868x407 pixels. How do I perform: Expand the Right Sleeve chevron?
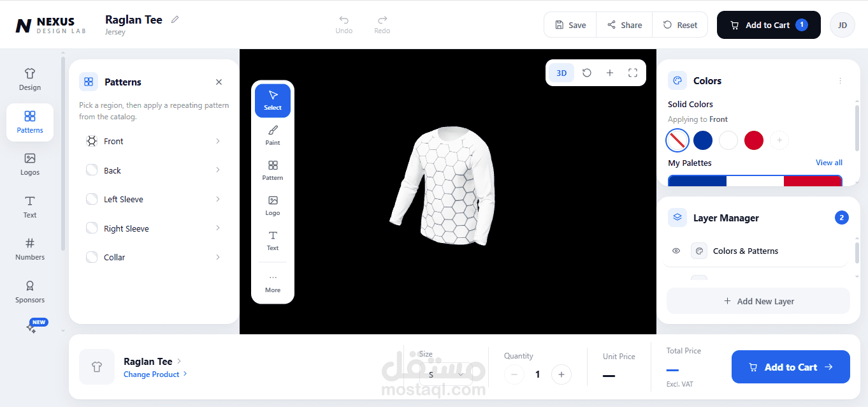[218, 228]
